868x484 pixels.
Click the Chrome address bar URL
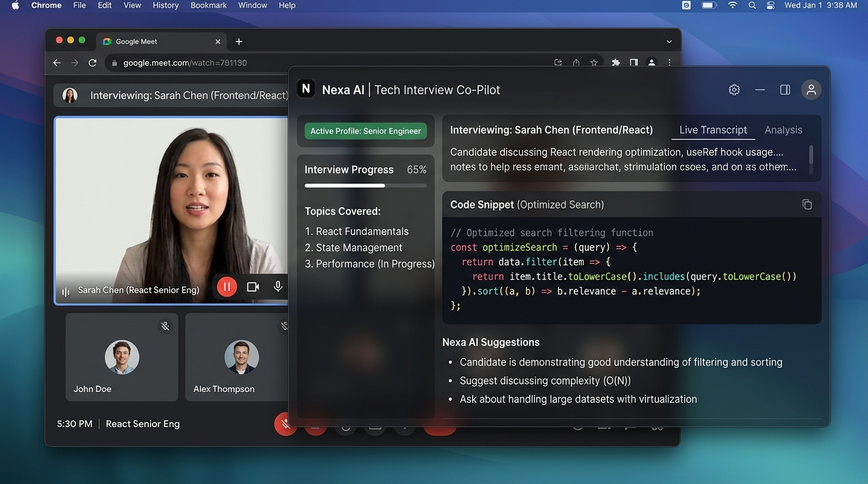(x=185, y=63)
